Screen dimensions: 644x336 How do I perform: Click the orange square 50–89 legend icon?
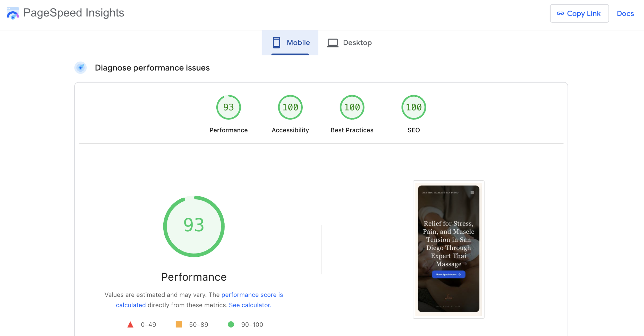coord(179,324)
